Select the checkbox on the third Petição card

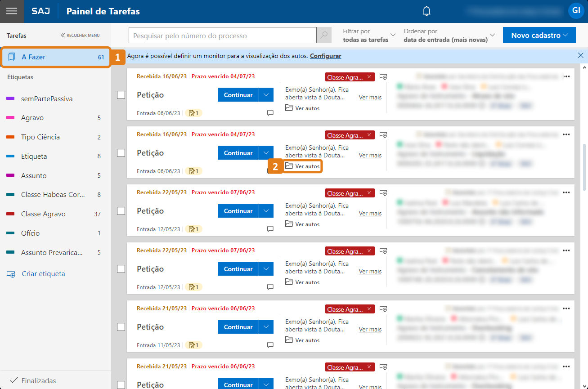click(x=121, y=211)
